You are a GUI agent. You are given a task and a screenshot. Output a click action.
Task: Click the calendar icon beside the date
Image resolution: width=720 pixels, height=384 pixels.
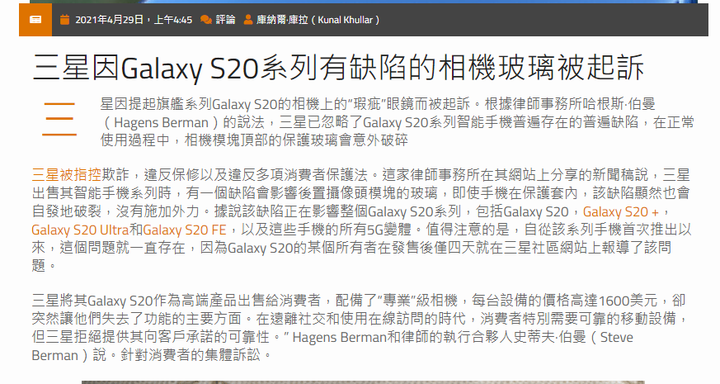tap(65, 20)
